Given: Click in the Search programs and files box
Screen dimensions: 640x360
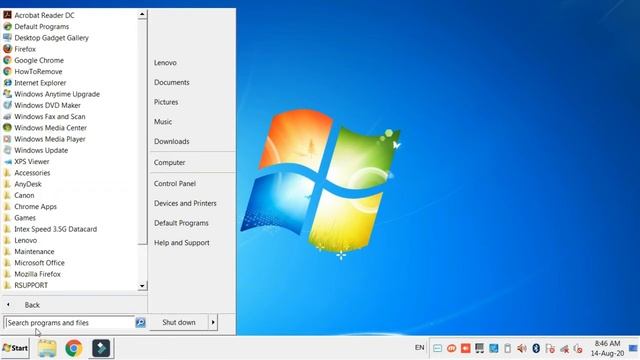Looking at the screenshot, I should point(69,322).
